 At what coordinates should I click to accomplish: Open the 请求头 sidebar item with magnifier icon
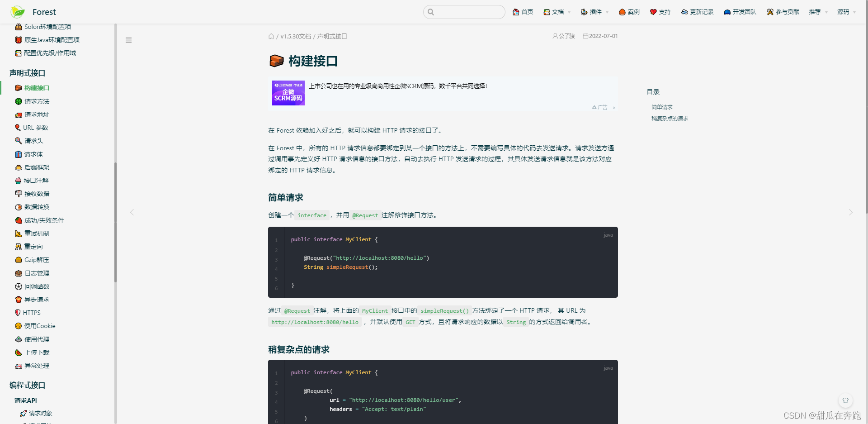[33, 141]
